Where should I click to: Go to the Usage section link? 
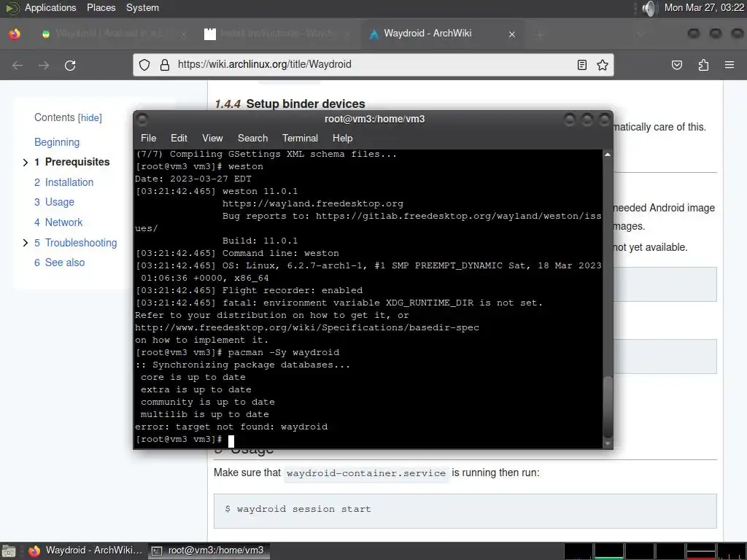tap(54, 202)
